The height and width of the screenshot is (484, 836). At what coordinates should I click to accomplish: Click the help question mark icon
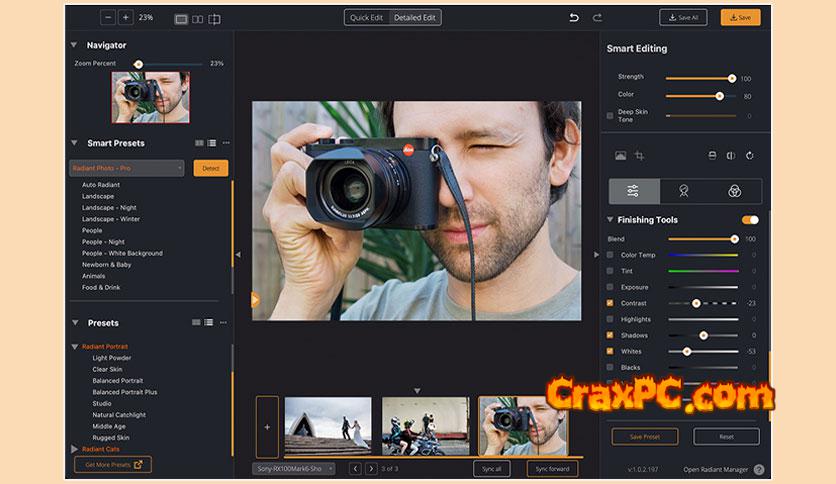759,469
